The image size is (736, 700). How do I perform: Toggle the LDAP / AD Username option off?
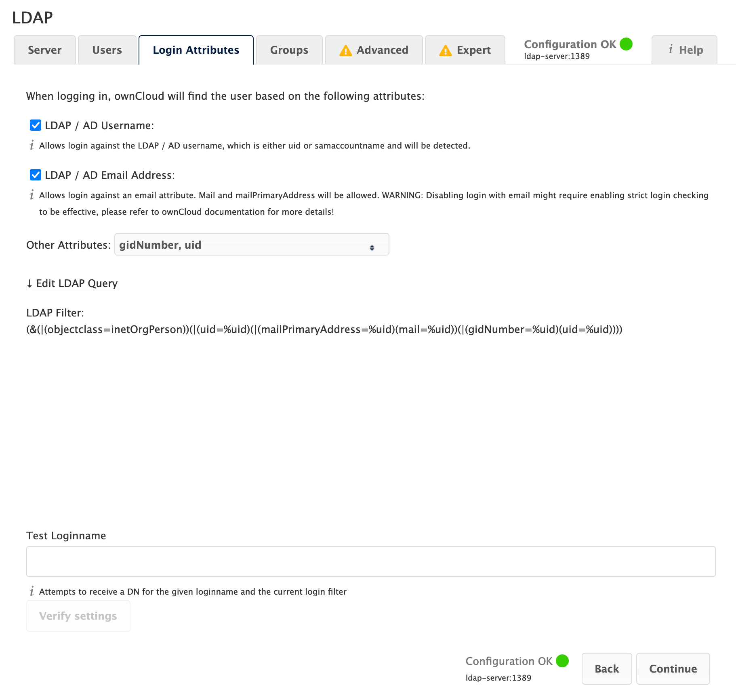tap(35, 125)
